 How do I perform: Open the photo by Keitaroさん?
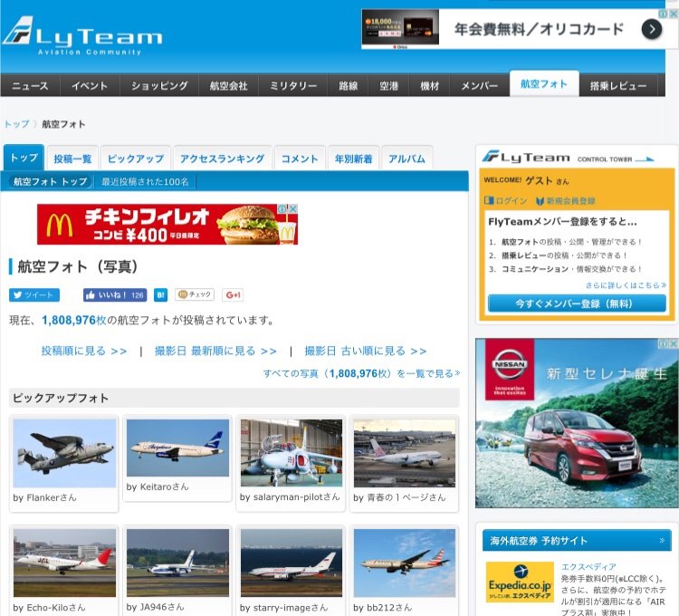[x=177, y=448]
